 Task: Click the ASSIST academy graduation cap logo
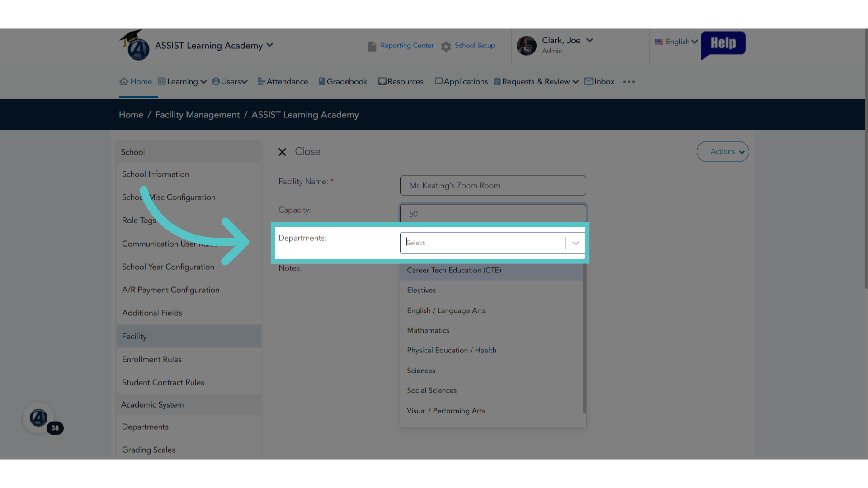coord(135,45)
